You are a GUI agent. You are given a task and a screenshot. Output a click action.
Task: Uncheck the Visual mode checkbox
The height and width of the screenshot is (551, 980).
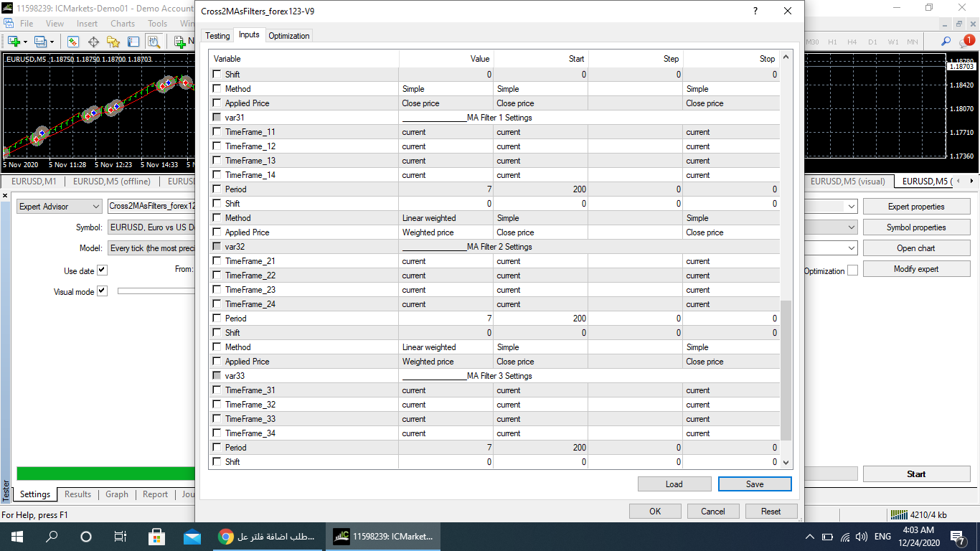102,291
